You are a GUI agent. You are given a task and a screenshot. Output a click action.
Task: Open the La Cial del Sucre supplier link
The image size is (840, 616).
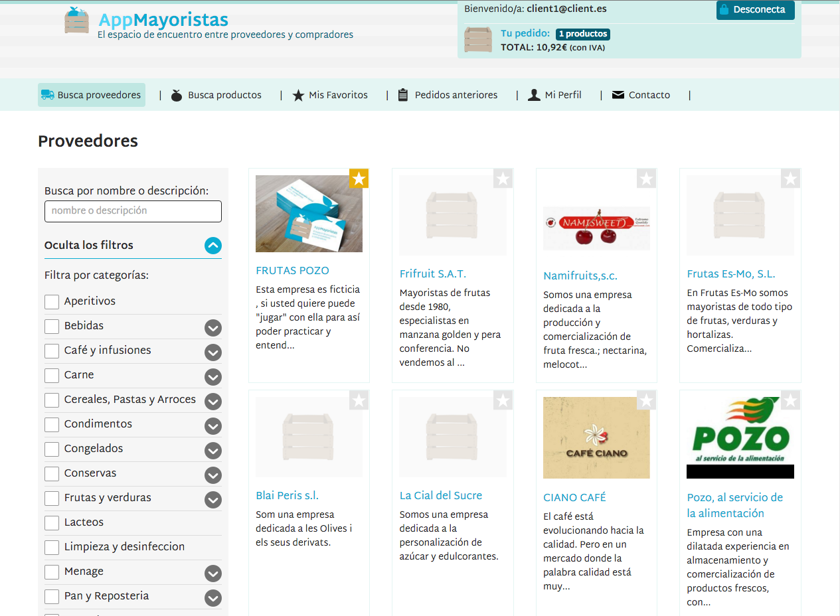point(441,495)
